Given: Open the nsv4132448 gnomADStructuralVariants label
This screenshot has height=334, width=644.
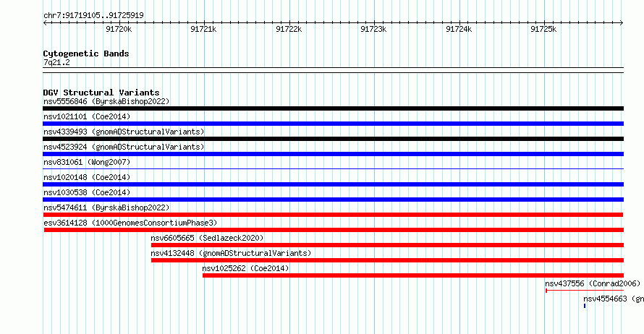Looking at the screenshot, I should click(x=231, y=253).
